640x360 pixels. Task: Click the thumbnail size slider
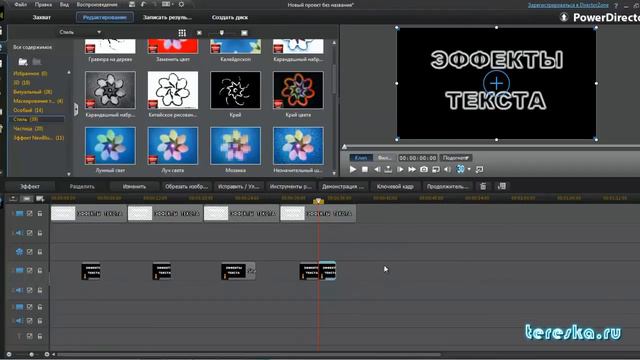coord(222,33)
